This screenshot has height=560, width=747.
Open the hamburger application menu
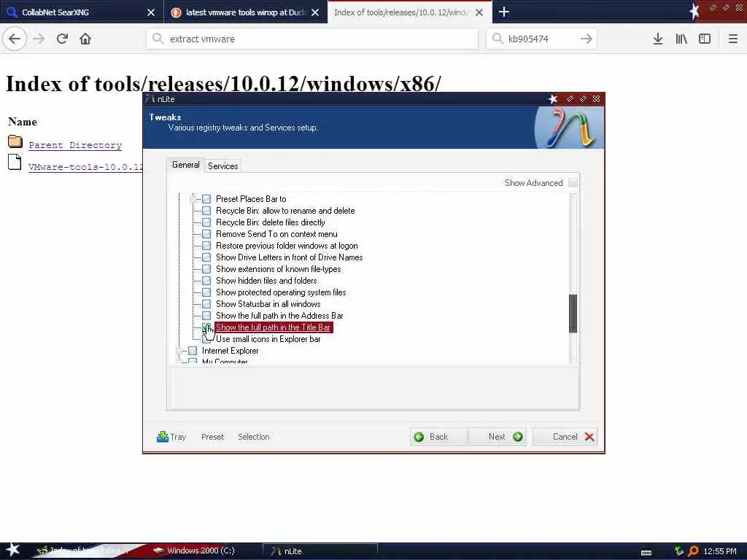point(732,39)
